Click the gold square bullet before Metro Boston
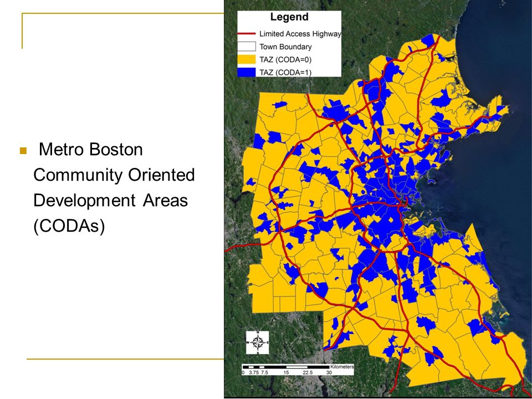This screenshot has width=532, height=399. tap(23, 150)
